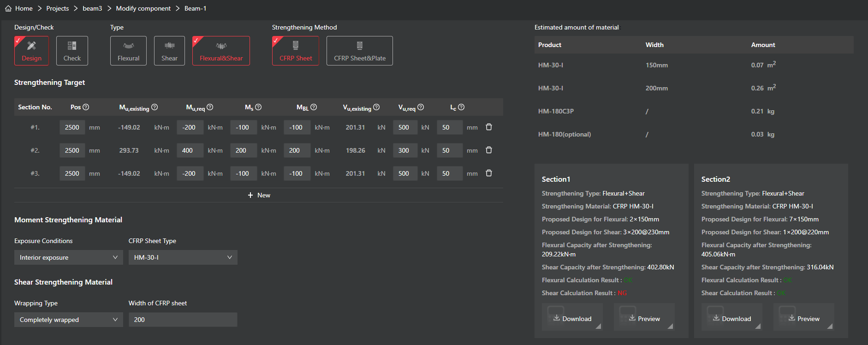Click the Home icon in breadcrumb
The image size is (868, 345).
pos(8,8)
